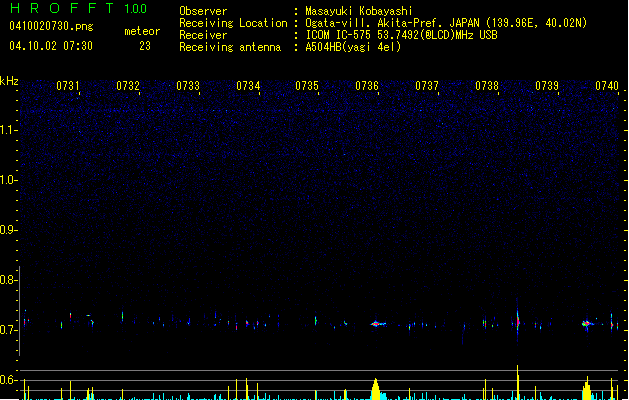Screen dimensions: 629x400
Task: Click the 0.8 frequency axis label
Action: 9,280
